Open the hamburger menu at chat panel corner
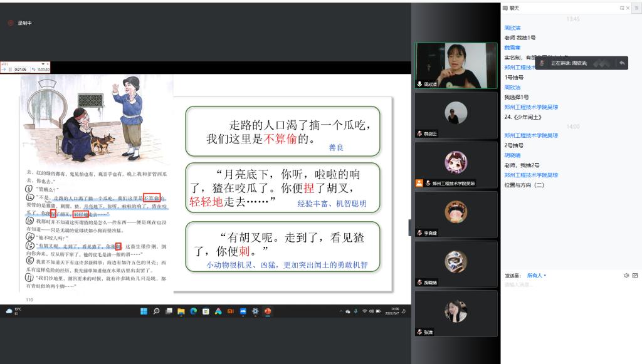The height and width of the screenshot is (364, 642). pos(637,8)
